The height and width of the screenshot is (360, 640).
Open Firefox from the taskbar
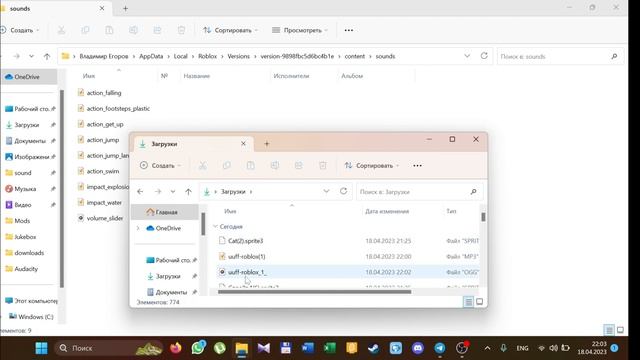(176, 348)
